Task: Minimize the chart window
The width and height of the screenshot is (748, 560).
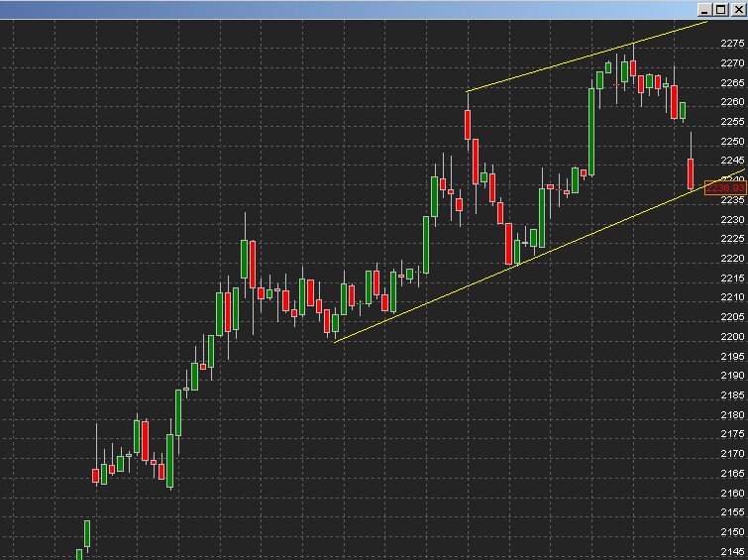Action: 704,10
